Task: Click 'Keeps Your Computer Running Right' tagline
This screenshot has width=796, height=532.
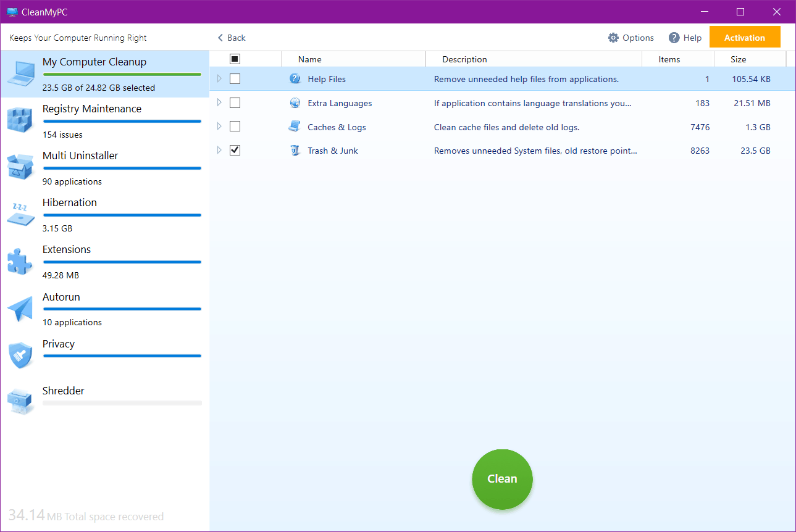Action: [x=78, y=38]
